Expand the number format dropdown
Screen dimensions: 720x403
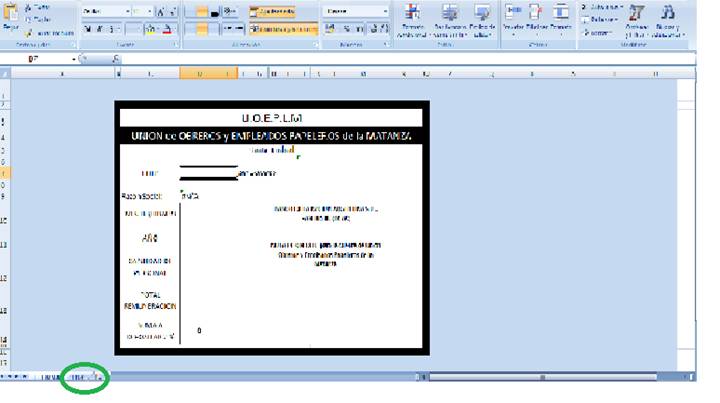coord(386,11)
